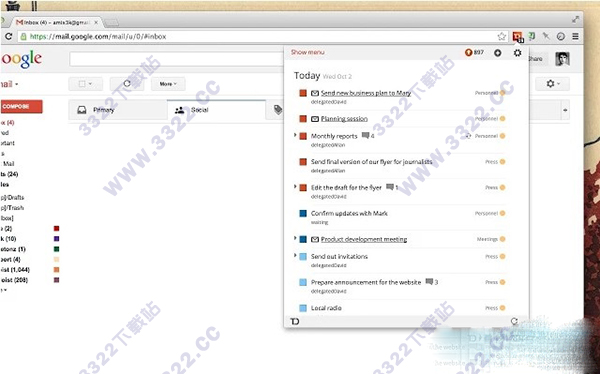
Task: Check off the Monthly reports task
Action: 303,136
